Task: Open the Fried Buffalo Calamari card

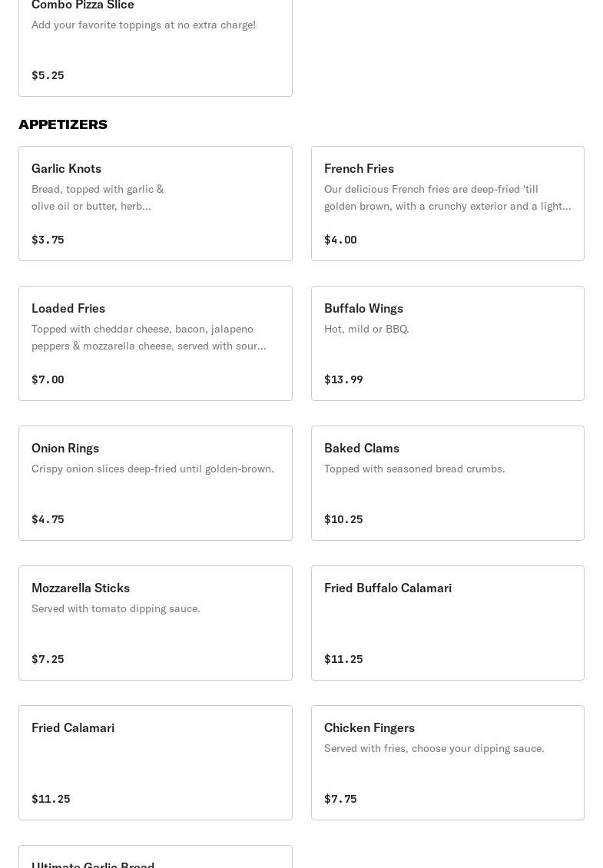Action: 447,622
